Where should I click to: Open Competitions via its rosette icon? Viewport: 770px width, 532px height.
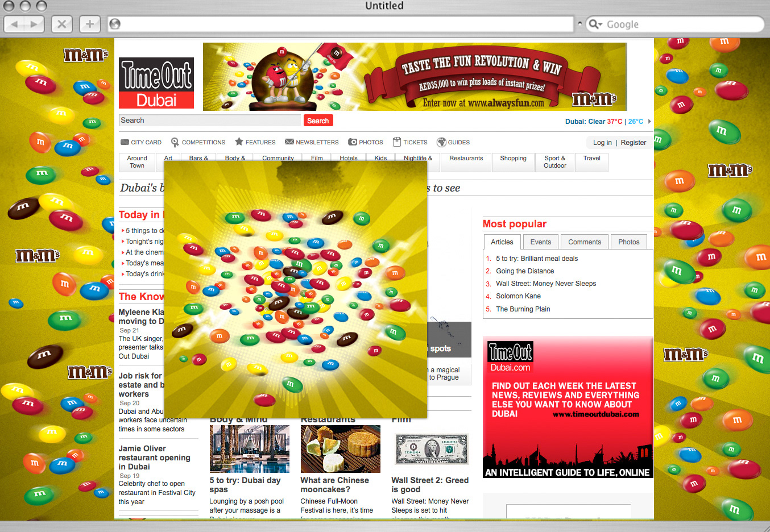(x=175, y=142)
